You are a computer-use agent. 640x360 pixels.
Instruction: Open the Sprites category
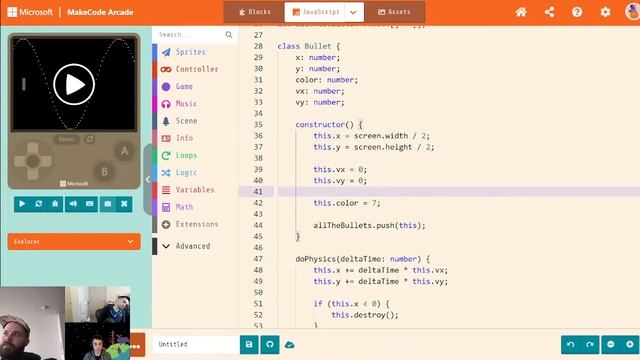click(x=195, y=52)
